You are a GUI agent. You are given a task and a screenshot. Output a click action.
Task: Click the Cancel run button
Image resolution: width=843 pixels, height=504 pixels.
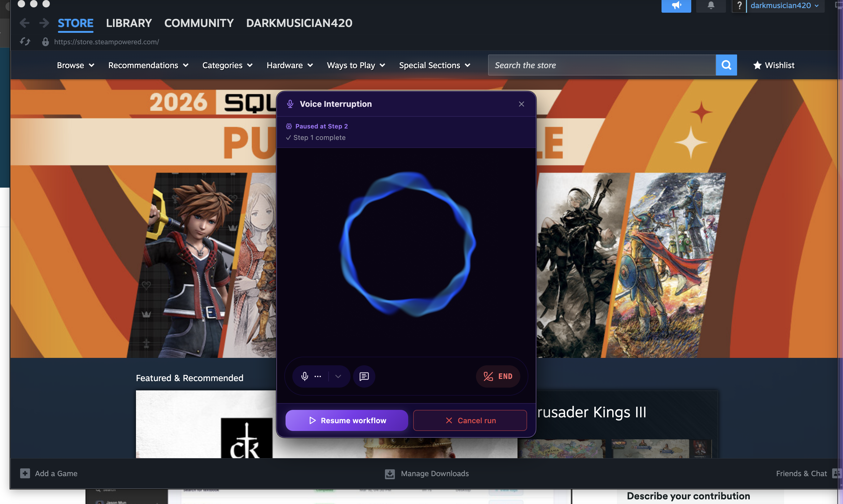coord(470,420)
